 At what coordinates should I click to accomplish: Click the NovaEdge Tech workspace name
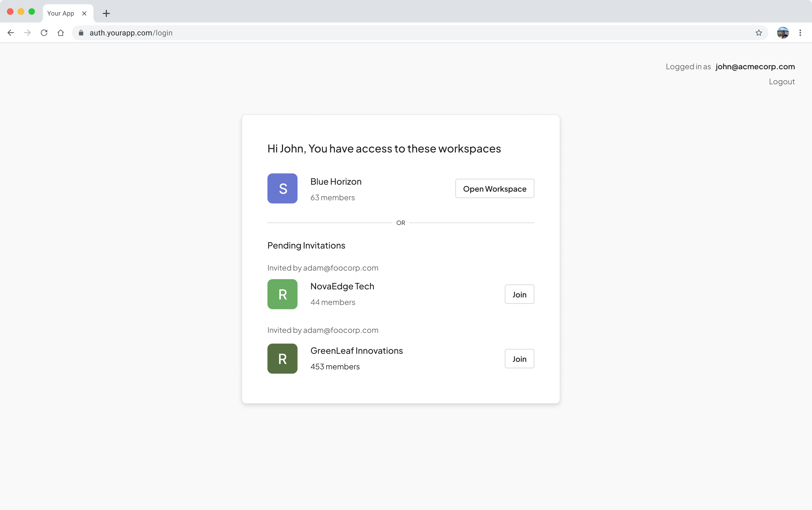tap(342, 286)
